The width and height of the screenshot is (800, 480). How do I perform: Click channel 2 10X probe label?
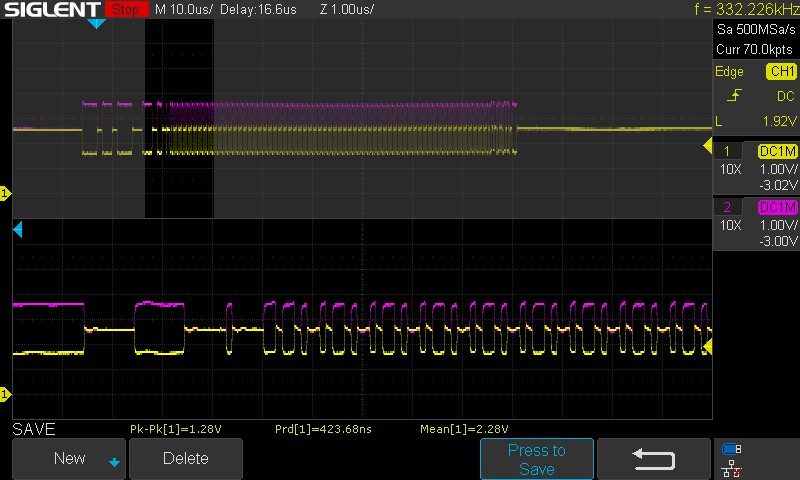(731, 225)
